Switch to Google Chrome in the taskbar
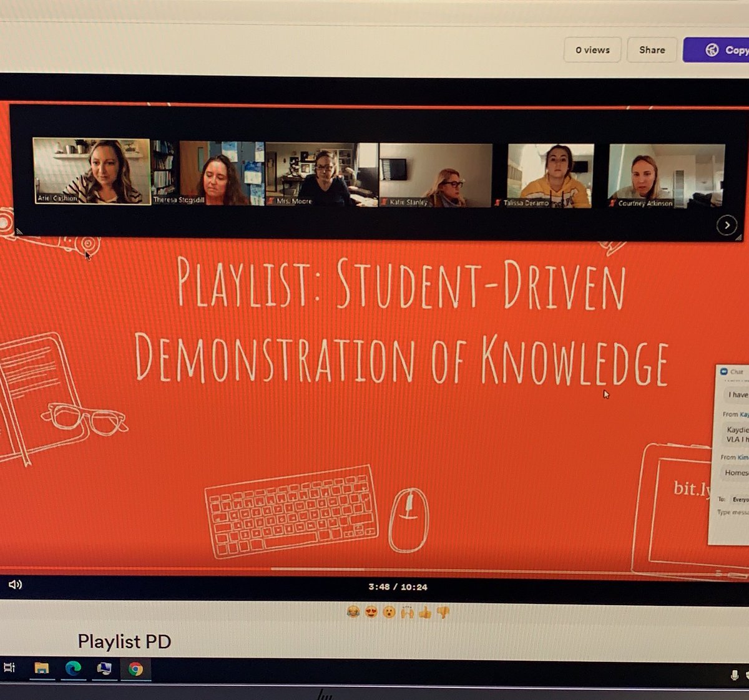This screenshot has height=700, width=749. point(135,669)
